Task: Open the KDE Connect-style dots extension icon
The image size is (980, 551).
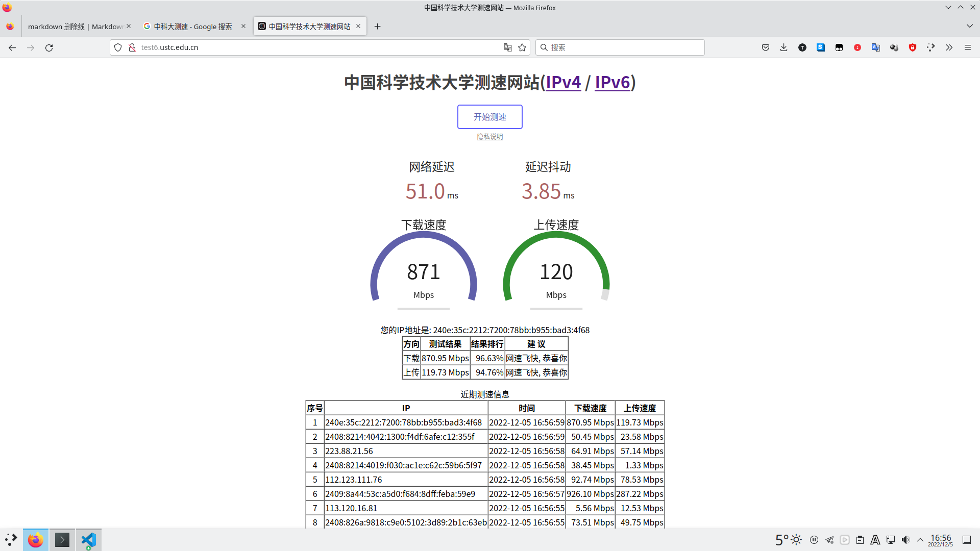Action: click(x=931, y=47)
